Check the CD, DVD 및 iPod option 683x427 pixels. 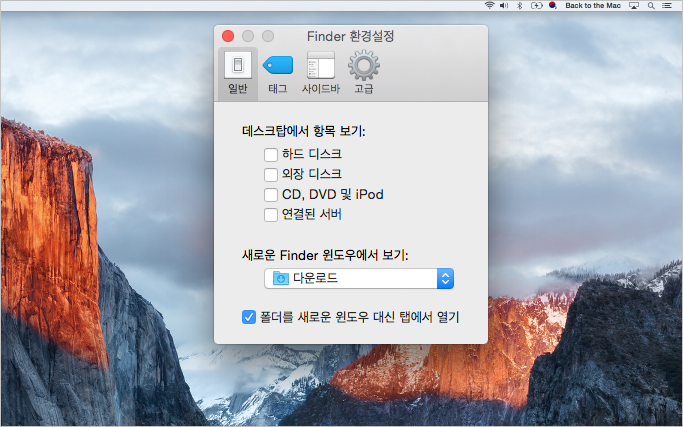pyautogui.click(x=270, y=194)
